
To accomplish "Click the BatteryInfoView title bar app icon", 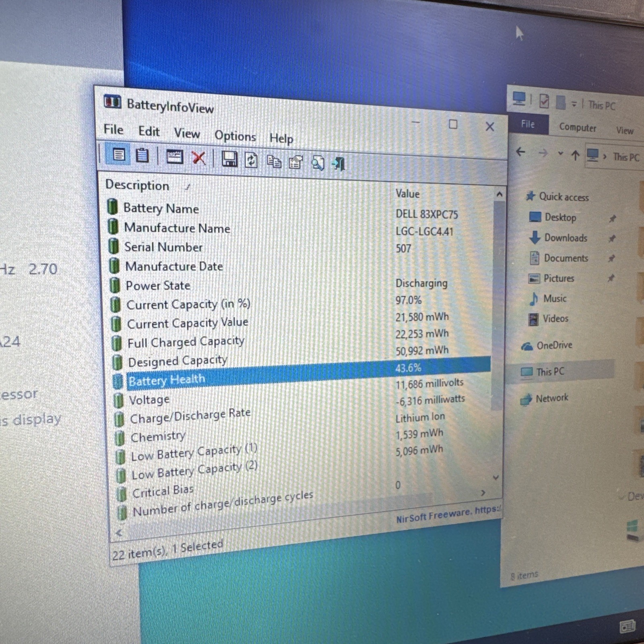I will [112, 101].
